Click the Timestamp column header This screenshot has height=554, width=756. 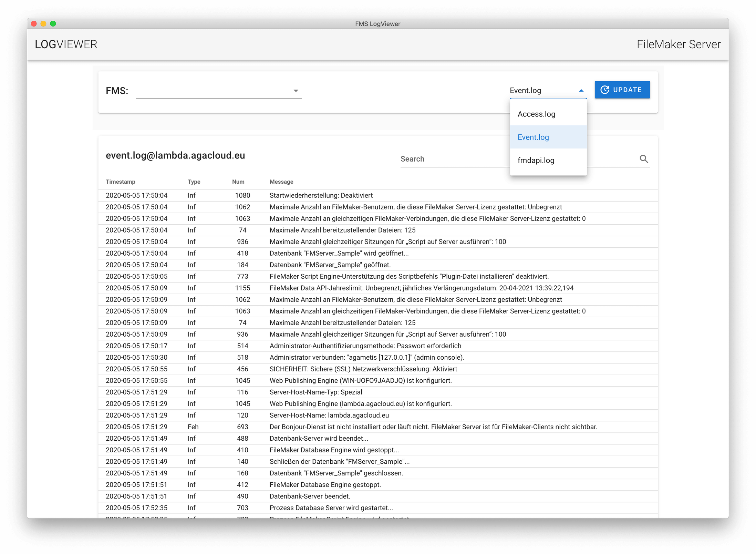121,182
